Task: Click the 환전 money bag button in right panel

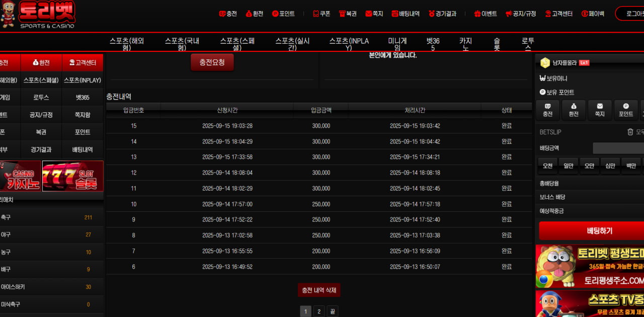Action: [x=574, y=110]
